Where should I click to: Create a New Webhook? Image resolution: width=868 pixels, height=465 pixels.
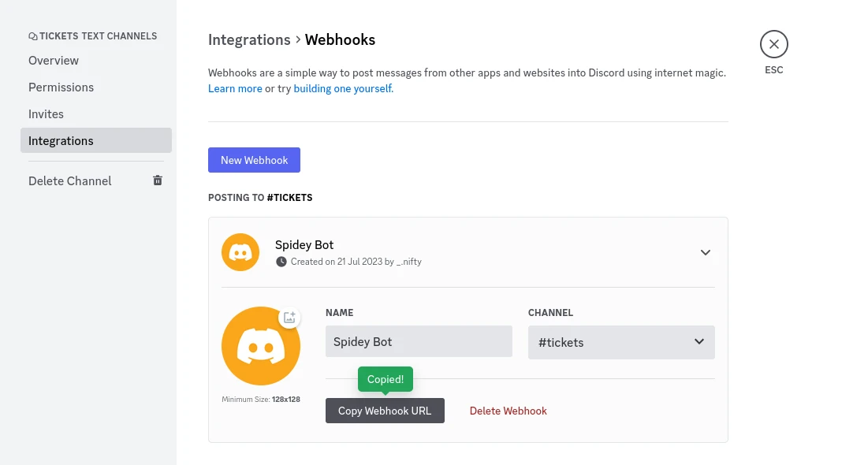[x=254, y=160]
